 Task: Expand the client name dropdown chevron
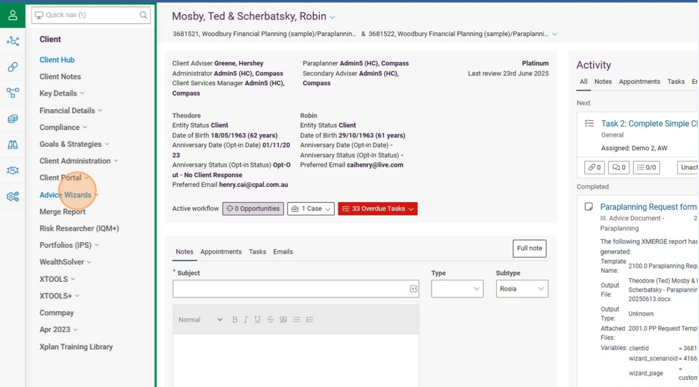coord(332,17)
